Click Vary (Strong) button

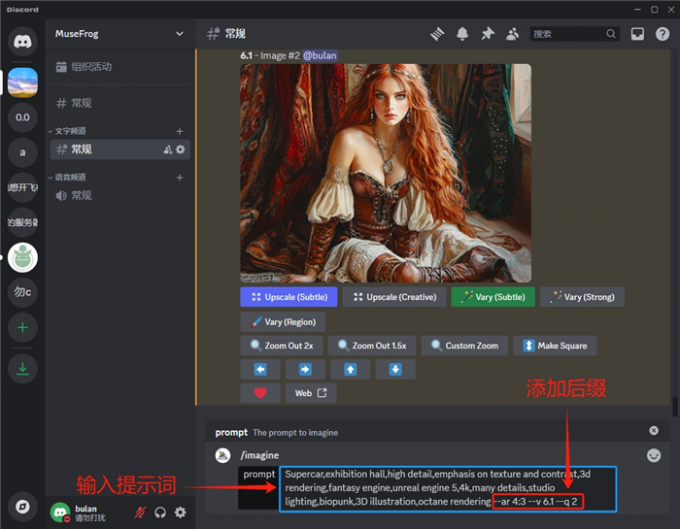coord(582,297)
